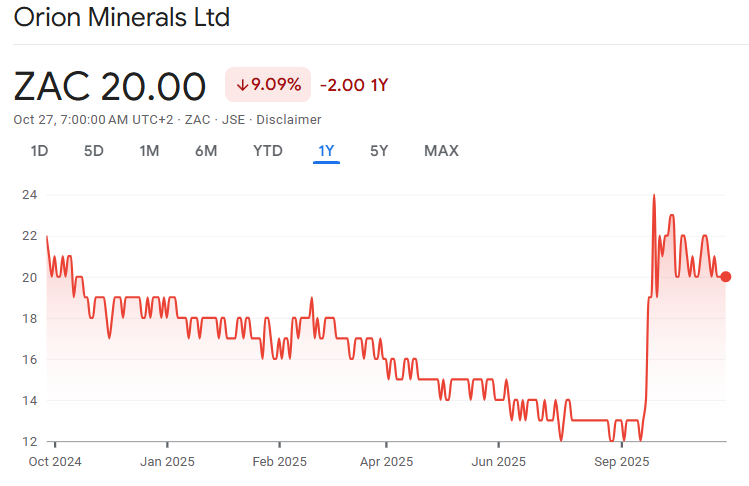The width and height of the screenshot is (749, 486).
Task: Click the ZAC 20.00 price value
Action: click(x=110, y=86)
